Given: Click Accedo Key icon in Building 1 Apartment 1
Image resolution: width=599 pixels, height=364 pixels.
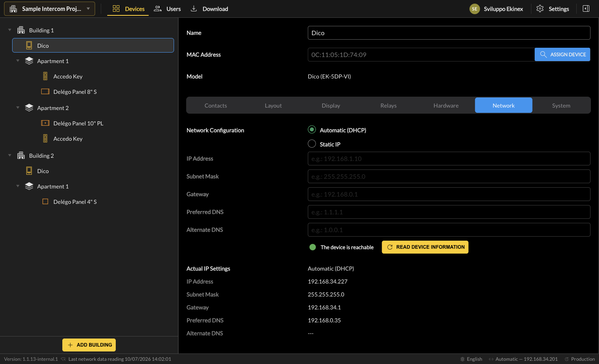Looking at the screenshot, I should click(45, 76).
